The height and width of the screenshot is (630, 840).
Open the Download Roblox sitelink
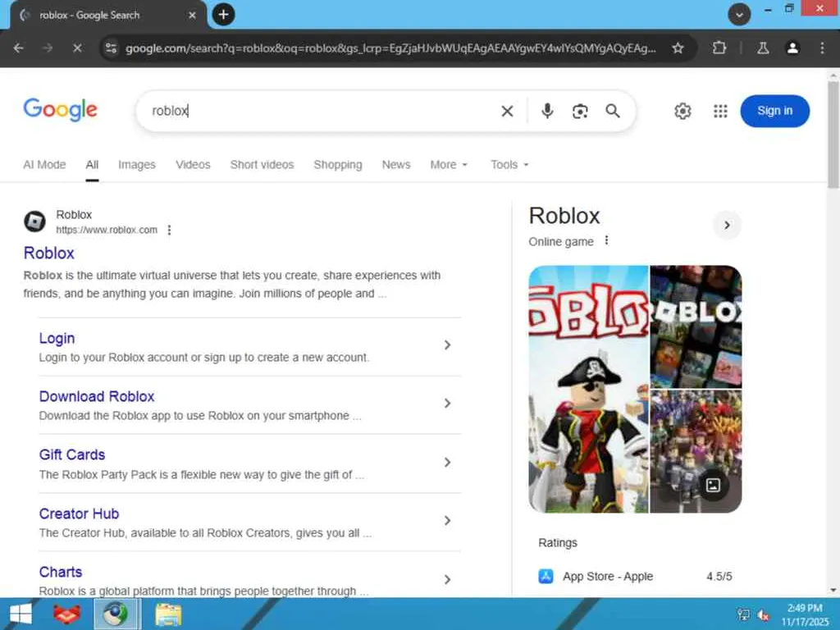point(97,396)
